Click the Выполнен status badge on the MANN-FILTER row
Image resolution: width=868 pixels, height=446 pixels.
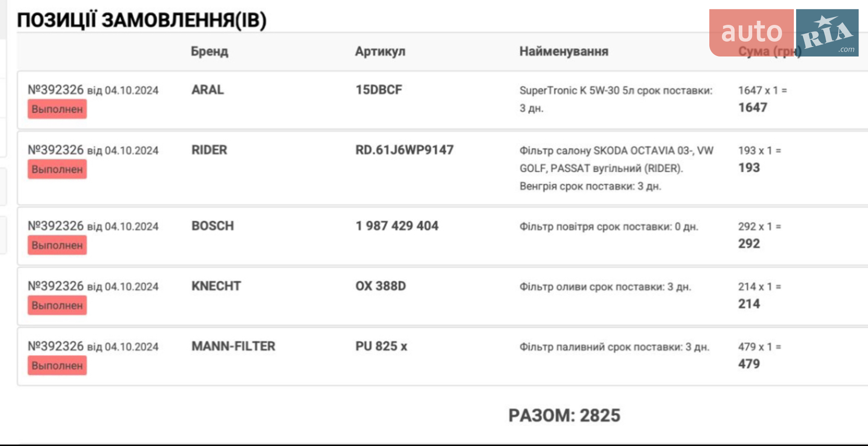pyautogui.click(x=57, y=366)
